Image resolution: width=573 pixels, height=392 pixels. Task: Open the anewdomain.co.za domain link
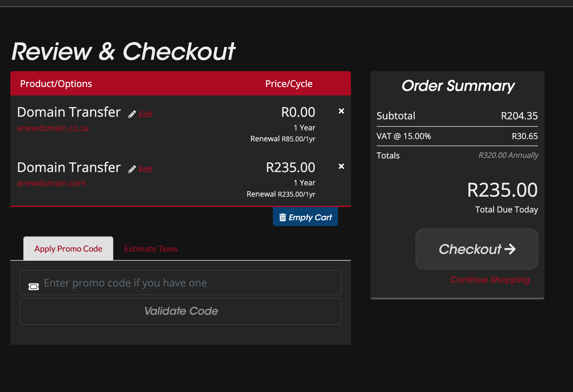(x=53, y=128)
